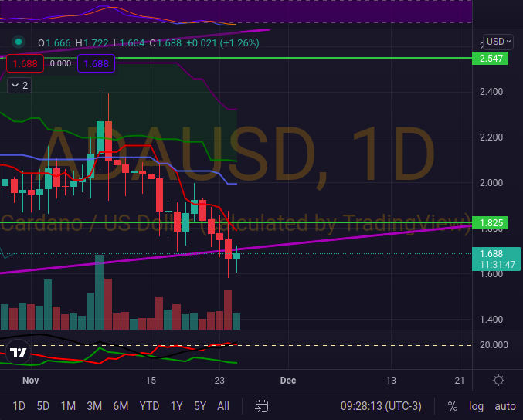Open the USD currency dropdown
523x420 pixels.
coord(498,42)
